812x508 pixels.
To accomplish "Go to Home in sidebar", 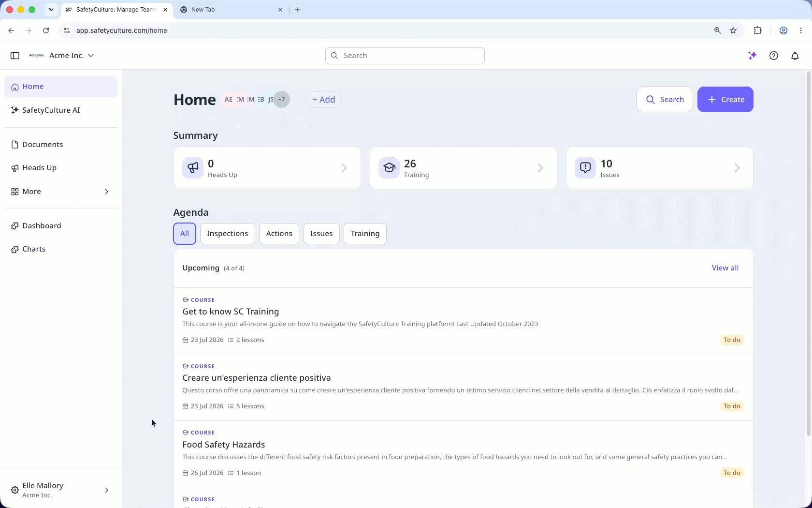I will pyautogui.click(x=61, y=87).
